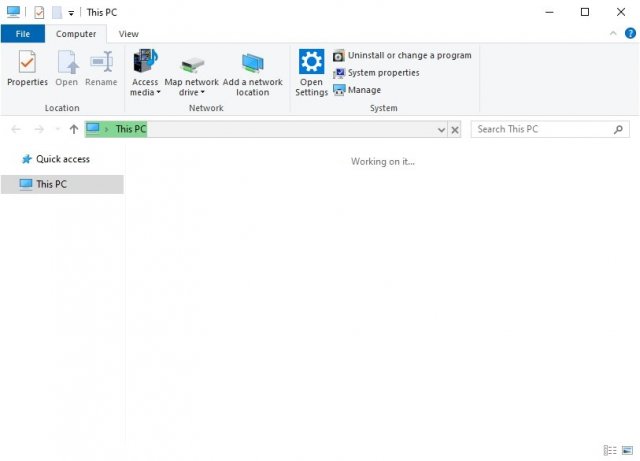Open the File menu tab

point(23,34)
